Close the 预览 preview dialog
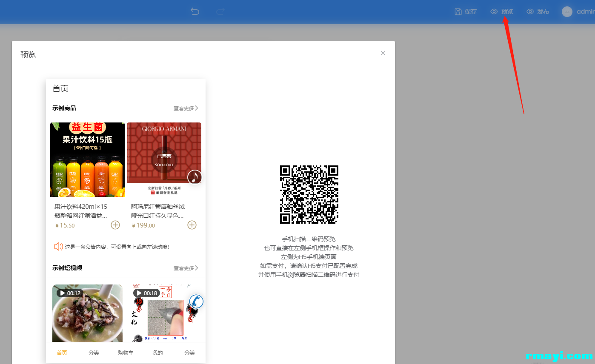Viewport: 595px width, 364px height. tap(383, 53)
